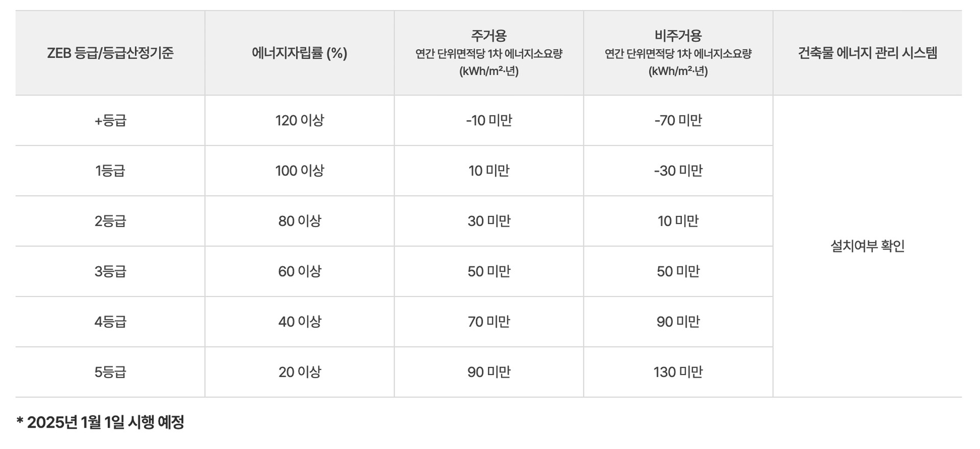Select the 80 이상 cell
The width and height of the screenshot is (980, 449).
click(300, 221)
